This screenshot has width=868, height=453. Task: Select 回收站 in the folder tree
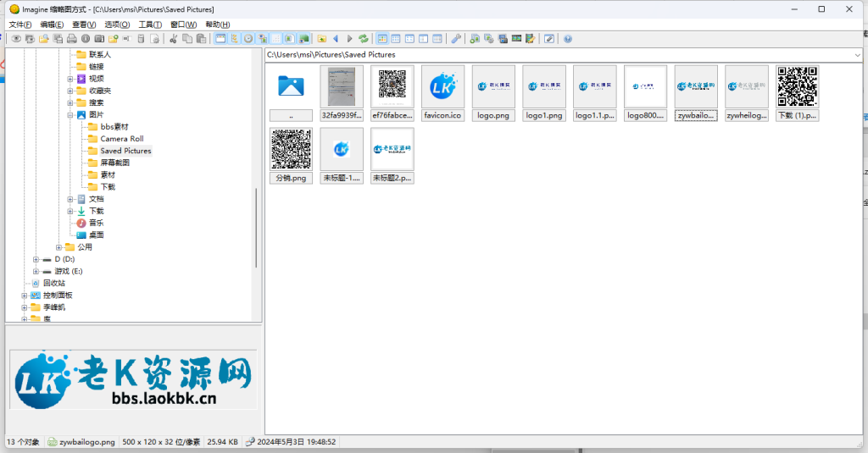point(54,283)
